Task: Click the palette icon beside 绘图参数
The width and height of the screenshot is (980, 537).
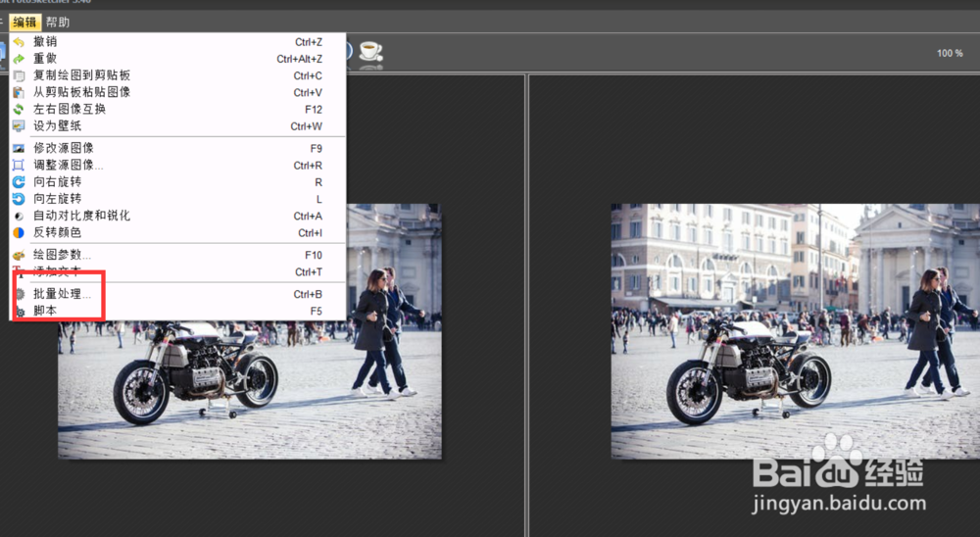Action: (19, 255)
